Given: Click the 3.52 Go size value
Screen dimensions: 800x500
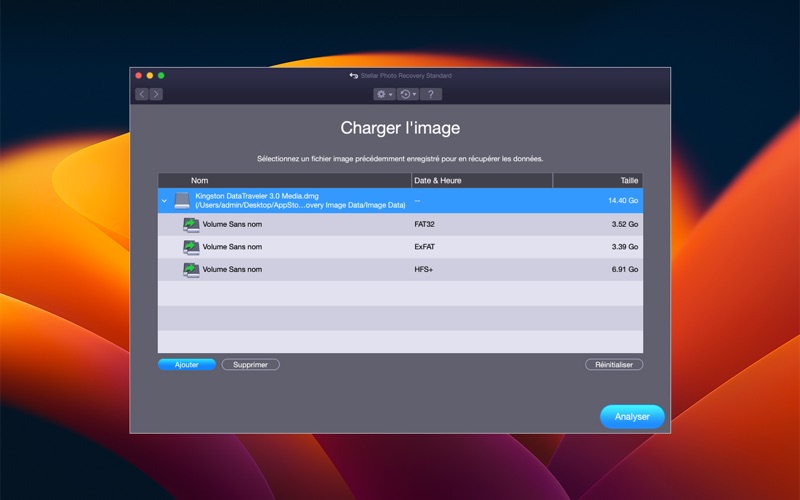Looking at the screenshot, I should (x=625, y=224).
